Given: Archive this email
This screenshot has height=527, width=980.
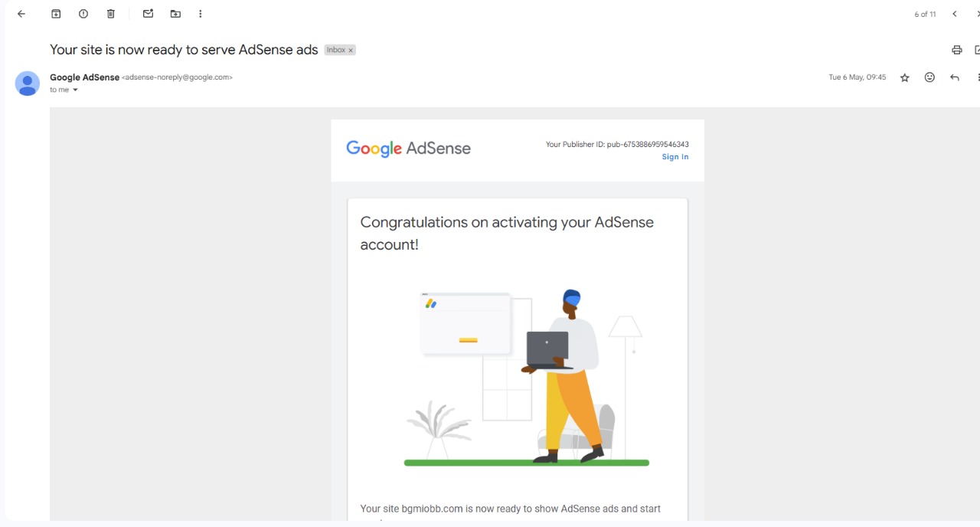Looking at the screenshot, I should (56, 14).
